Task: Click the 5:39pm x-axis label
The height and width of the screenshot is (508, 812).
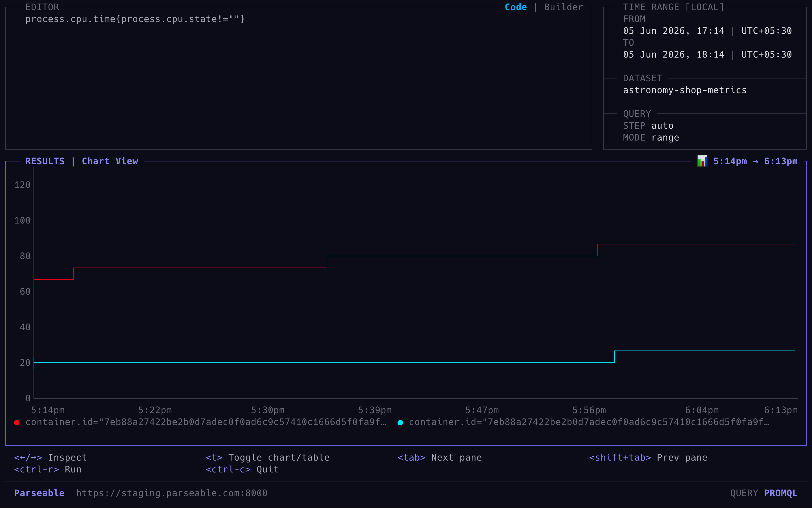Action: [375, 410]
